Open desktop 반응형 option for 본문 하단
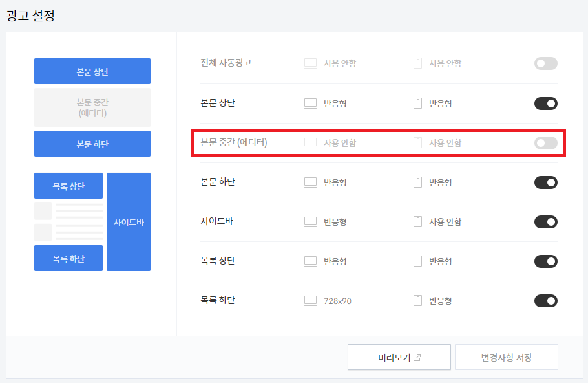The image size is (588, 383). click(335, 182)
